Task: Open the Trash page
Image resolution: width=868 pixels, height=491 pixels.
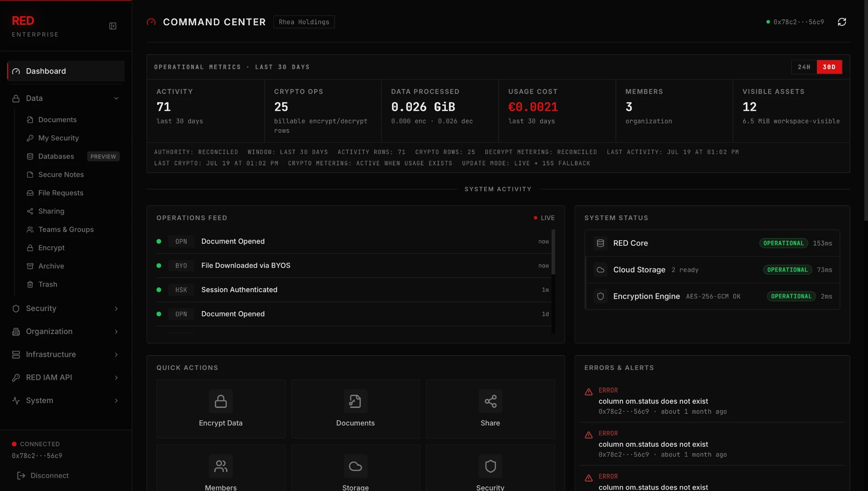Action: [x=47, y=285]
